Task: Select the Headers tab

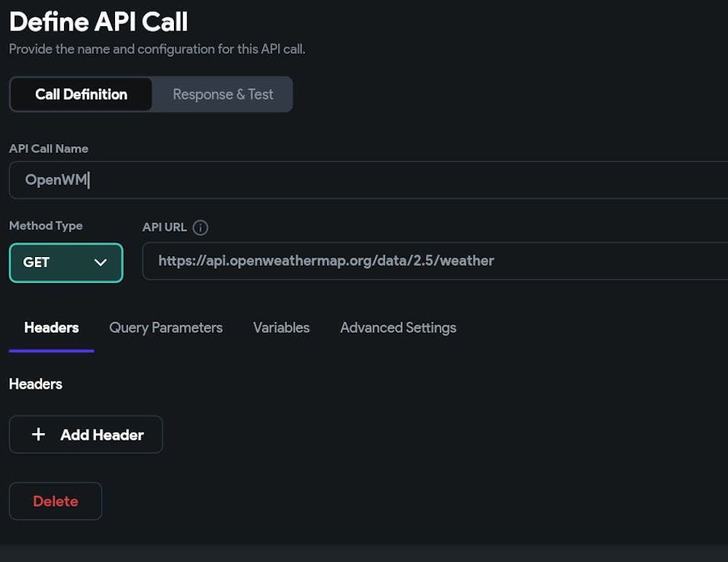Action: click(x=51, y=328)
